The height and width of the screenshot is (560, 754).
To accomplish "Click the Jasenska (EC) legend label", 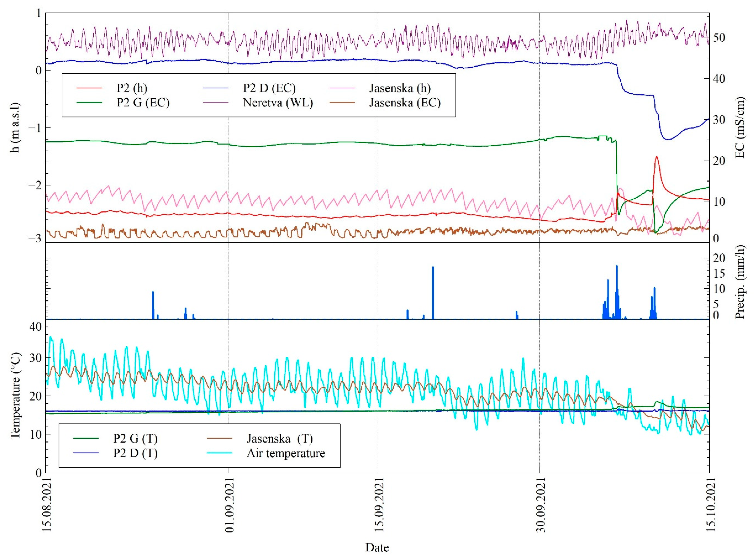I will point(405,103).
